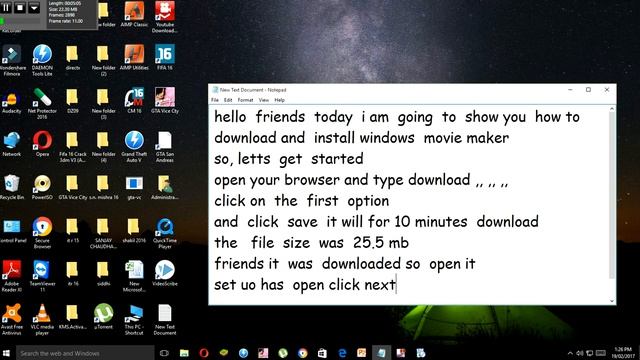Select the s.n. mishra 16 folder
640x360 pixels.
coord(104,187)
